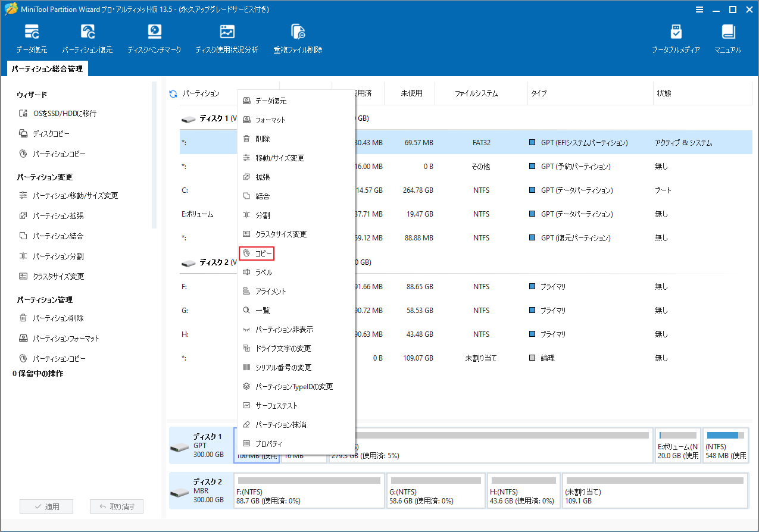Switch to the パーティション総合管理 tab
The height and width of the screenshot is (532, 759).
click(x=46, y=68)
